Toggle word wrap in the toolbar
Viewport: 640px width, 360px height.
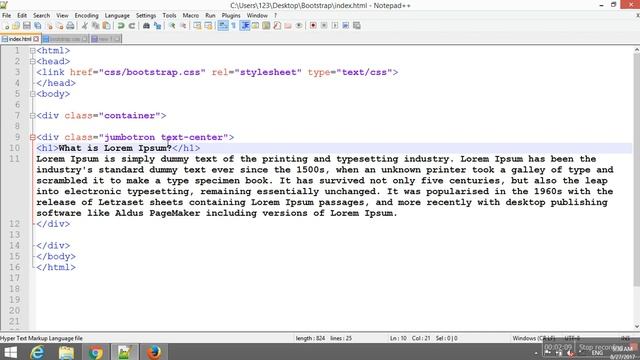point(223,26)
